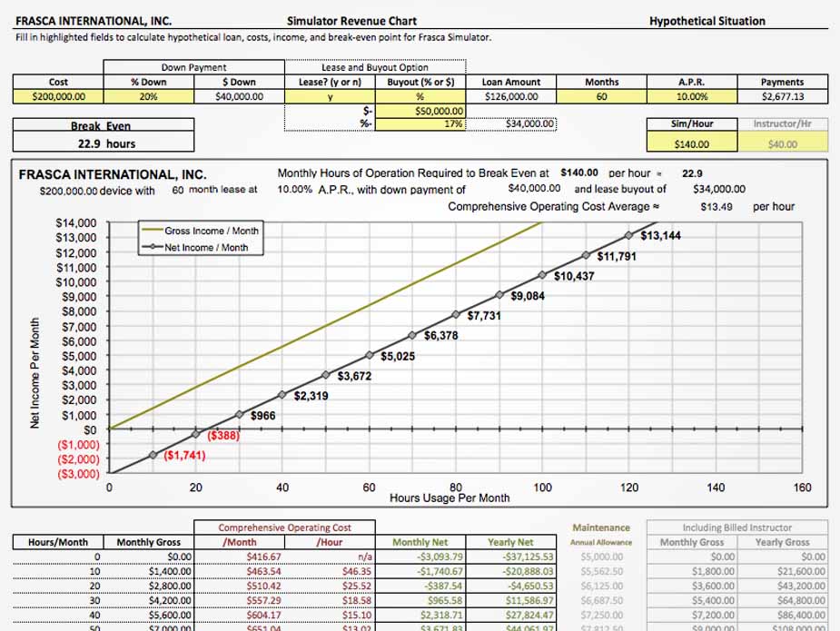
Task: Select the Net Income Per Month axis title
Action: 35,372
